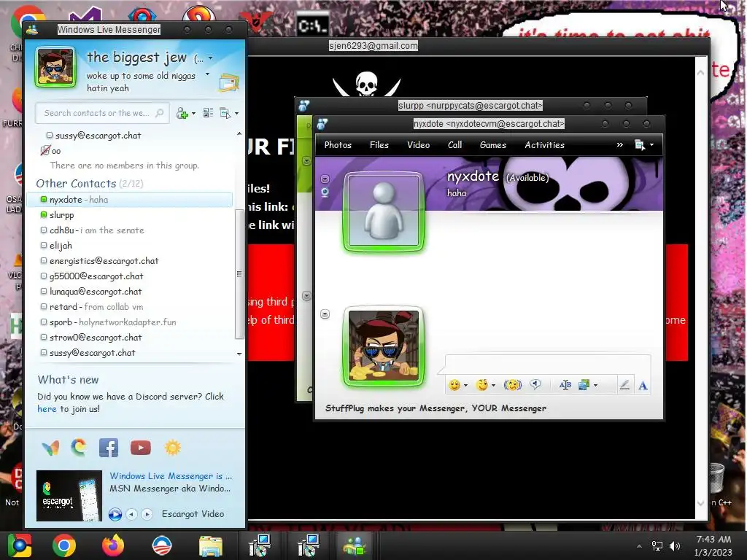This screenshot has height=560, width=747.
Task: Play the Escargot Video clip
Action: click(115, 514)
